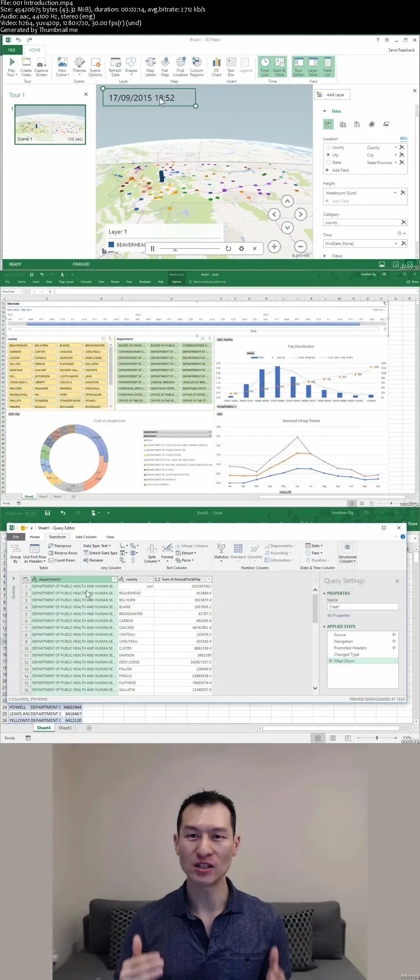Open the View tab in Query Editor
This screenshot has width=420, height=980.
pyautogui.click(x=110, y=537)
